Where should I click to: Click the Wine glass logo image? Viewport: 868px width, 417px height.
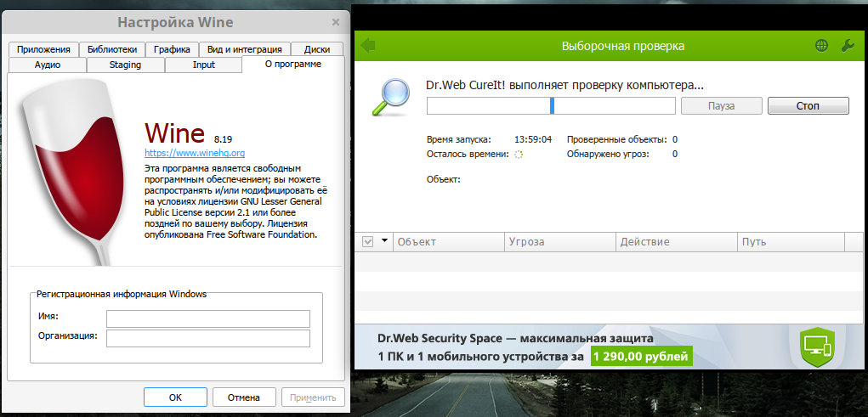coord(68,170)
